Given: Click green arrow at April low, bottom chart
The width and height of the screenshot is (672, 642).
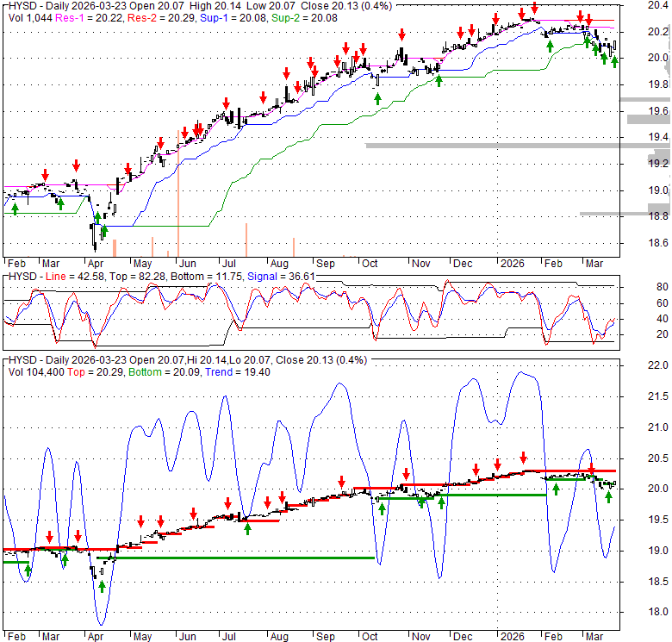Looking at the screenshot, I should click(102, 586).
